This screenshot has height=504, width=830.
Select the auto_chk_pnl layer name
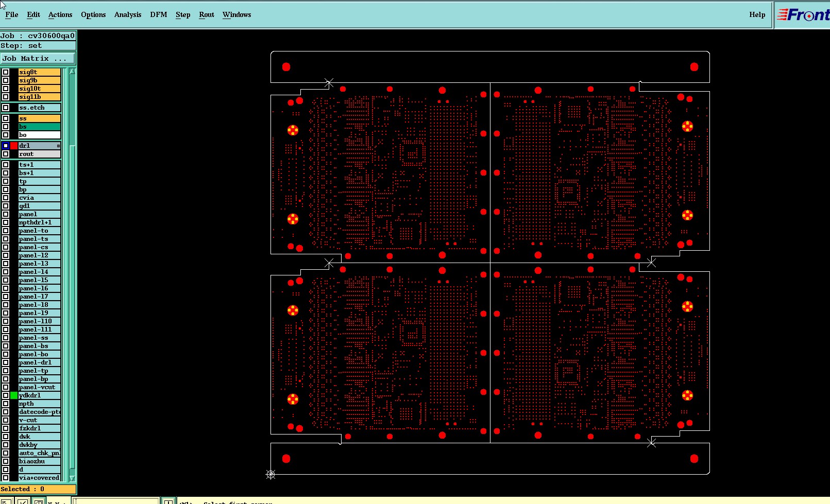coord(40,453)
